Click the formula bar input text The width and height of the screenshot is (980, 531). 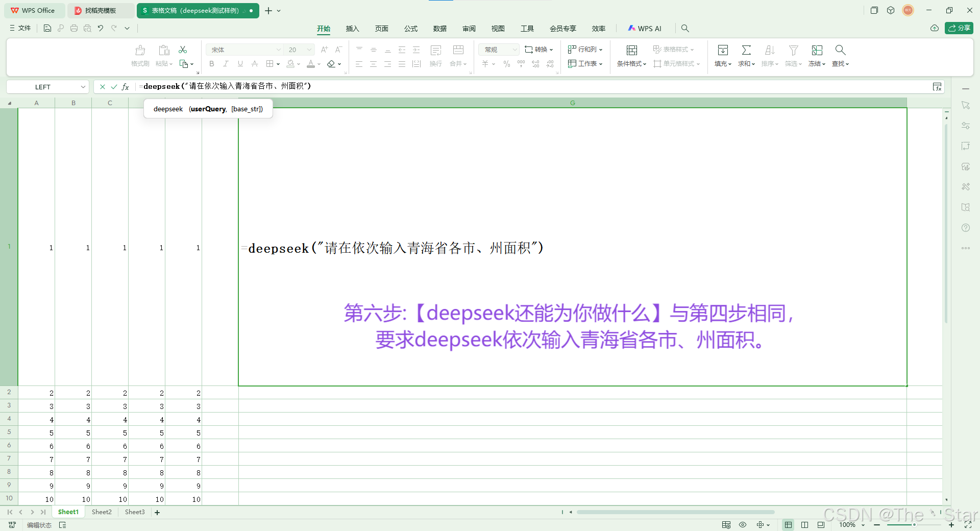(225, 86)
